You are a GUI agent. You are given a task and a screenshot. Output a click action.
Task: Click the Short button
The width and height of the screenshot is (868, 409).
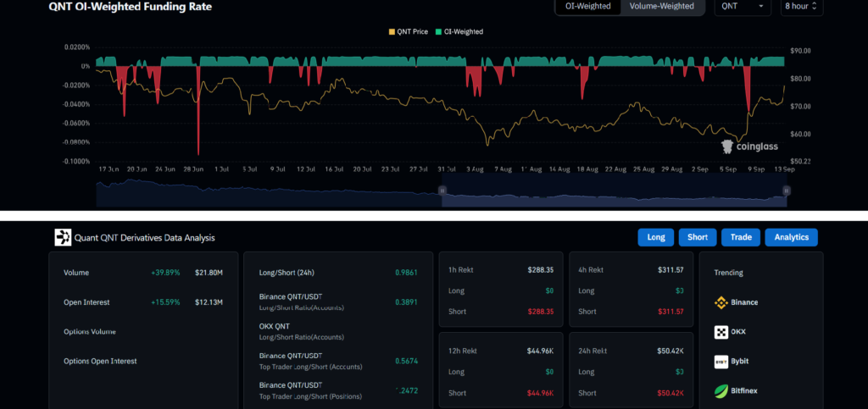click(x=698, y=237)
